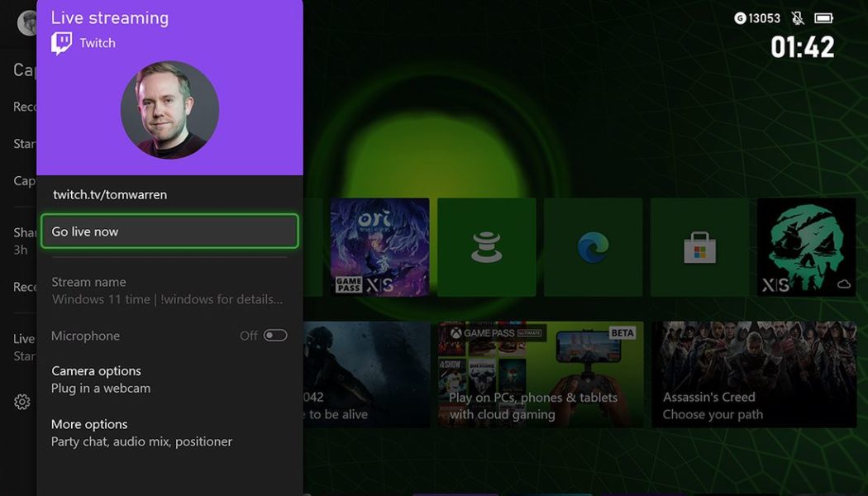868x496 pixels.
Task: Click the muted notification bell icon
Action: point(796,17)
